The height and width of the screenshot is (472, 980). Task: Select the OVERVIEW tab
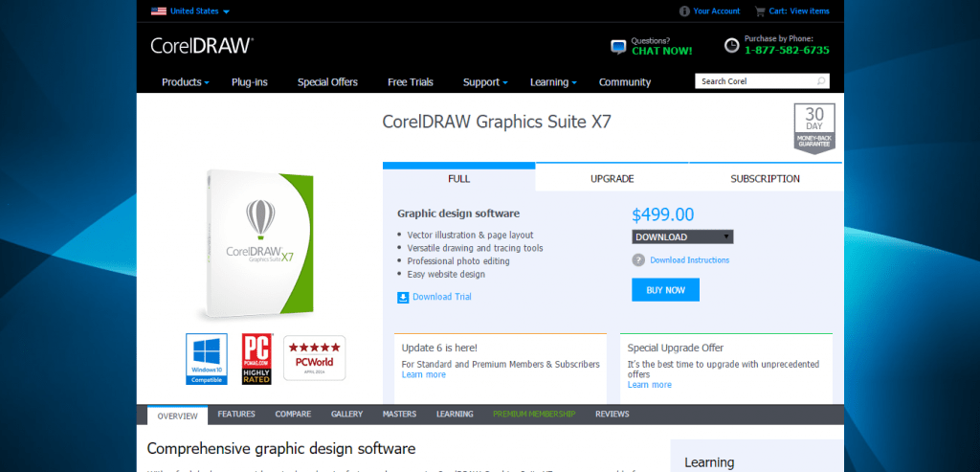(177, 416)
